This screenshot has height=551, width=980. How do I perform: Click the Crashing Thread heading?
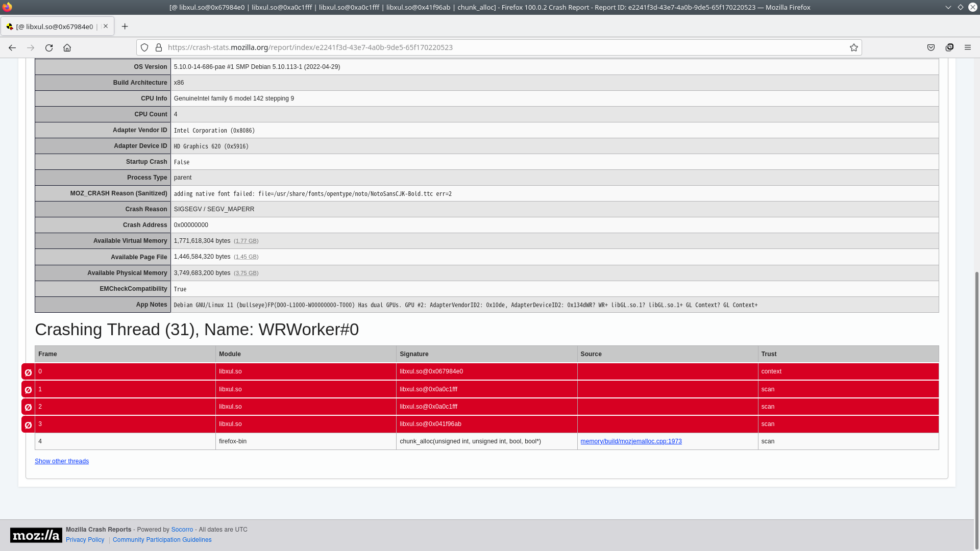click(197, 330)
